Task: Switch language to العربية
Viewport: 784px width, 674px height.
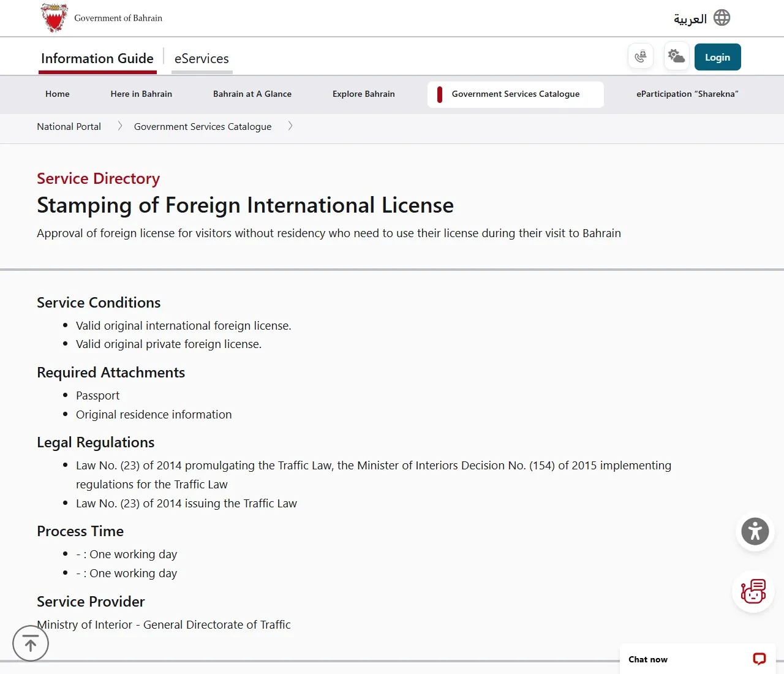Action: coord(690,18)
